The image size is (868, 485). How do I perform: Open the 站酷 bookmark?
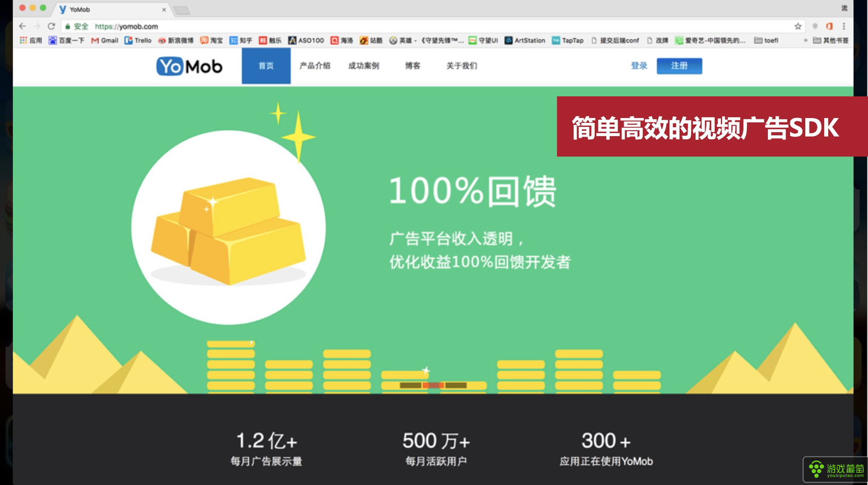[371, 40]
